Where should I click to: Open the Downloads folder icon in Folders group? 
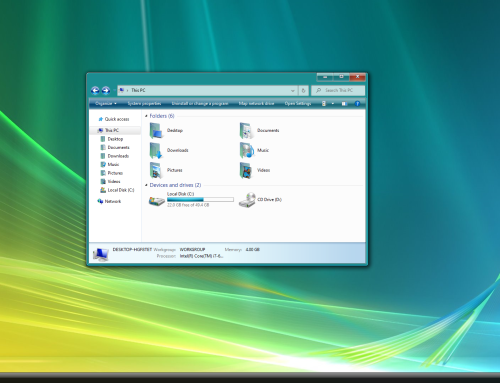click(x=156, y=150)
